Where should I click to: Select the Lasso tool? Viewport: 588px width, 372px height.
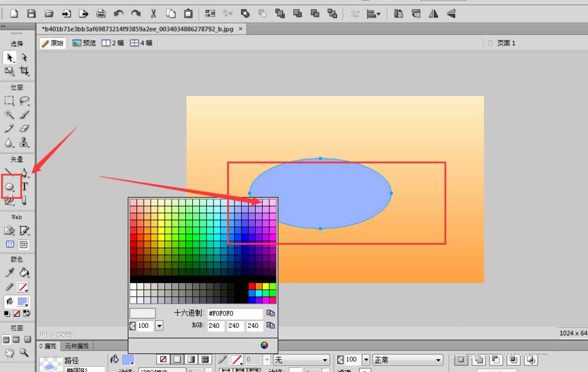24,101
